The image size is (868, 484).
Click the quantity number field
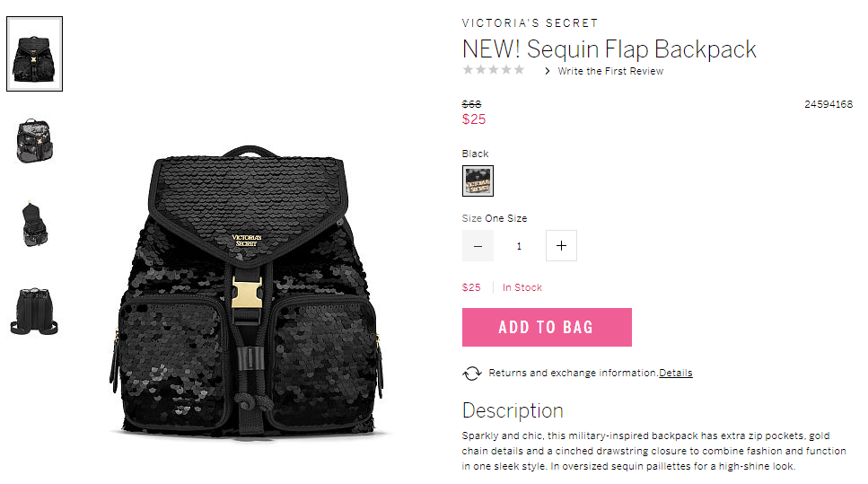(519, 246)
